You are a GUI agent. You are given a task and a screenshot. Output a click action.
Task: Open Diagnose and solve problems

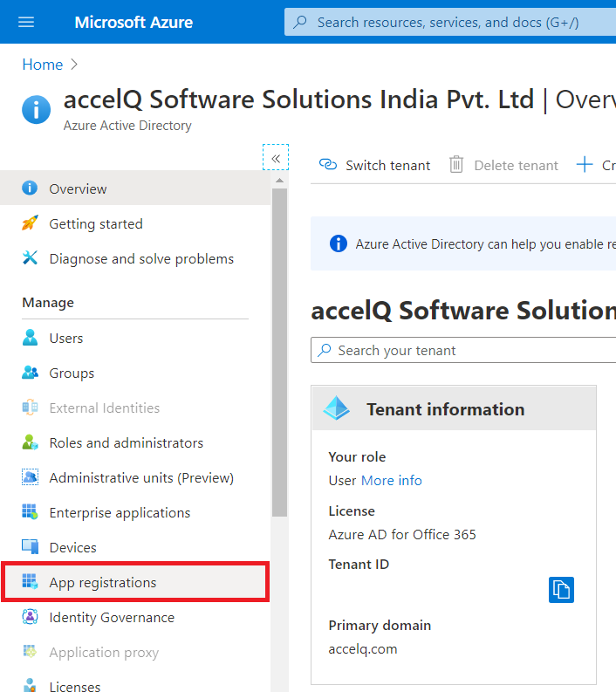[x=135, y=258]
